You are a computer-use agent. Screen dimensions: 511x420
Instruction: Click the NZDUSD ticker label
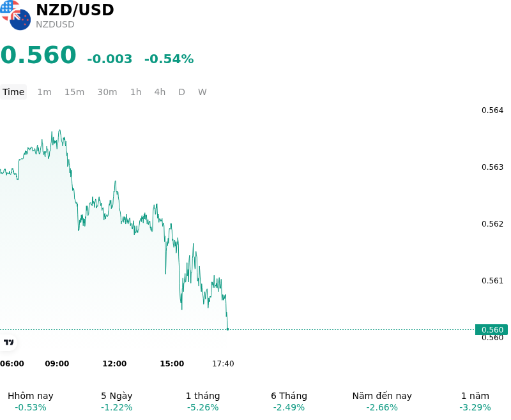55,24
